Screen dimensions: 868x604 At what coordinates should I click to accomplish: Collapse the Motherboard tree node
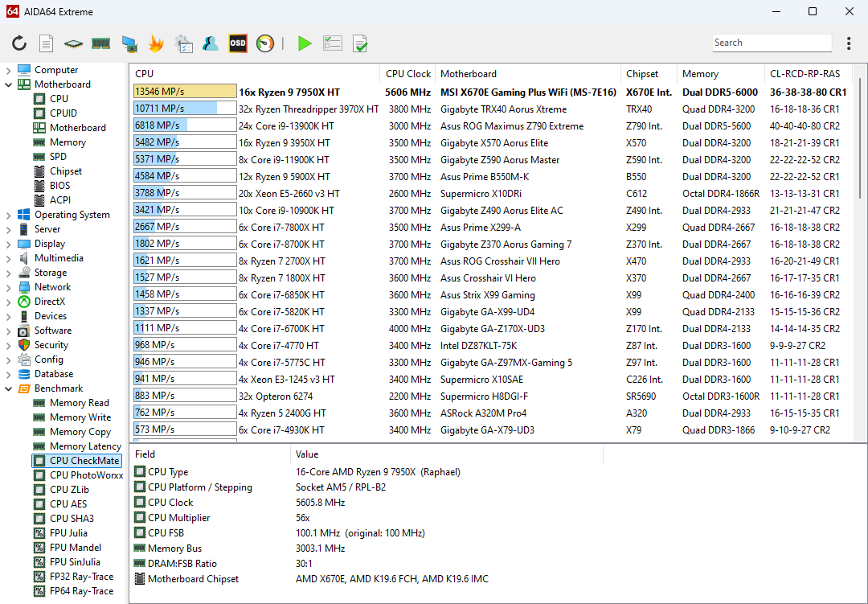point(9,84)
